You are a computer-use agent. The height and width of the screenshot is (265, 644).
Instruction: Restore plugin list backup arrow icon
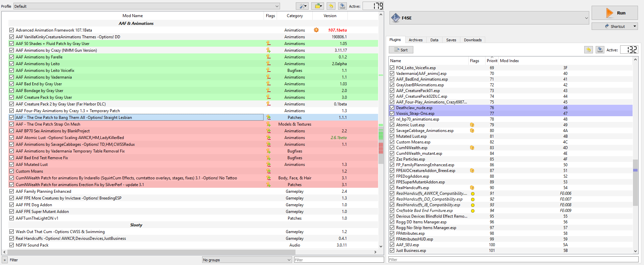pos(588,50)
